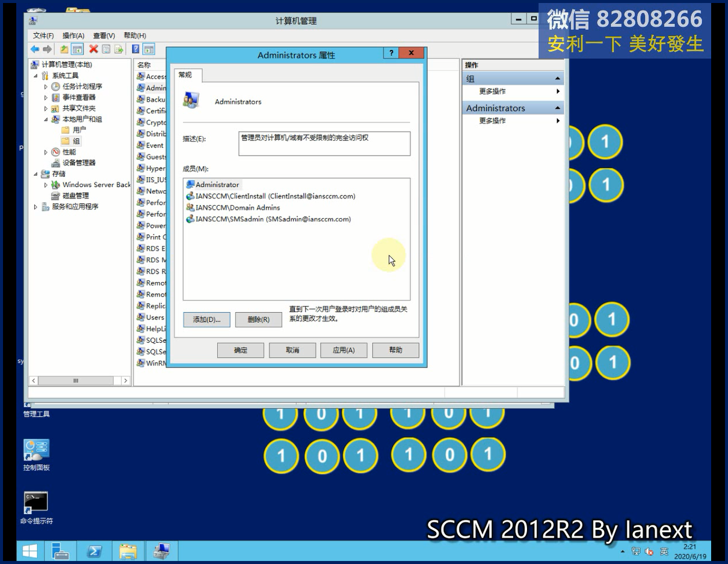The image size is (728, 564).
Task: Select IANSCCM\Domain Admins member
Action: coord(233,207)
